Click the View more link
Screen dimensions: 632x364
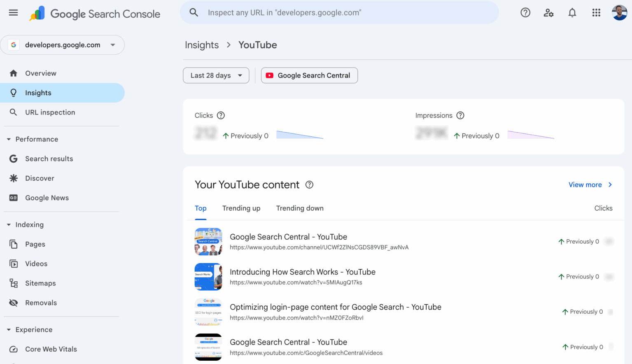(590, 185)
